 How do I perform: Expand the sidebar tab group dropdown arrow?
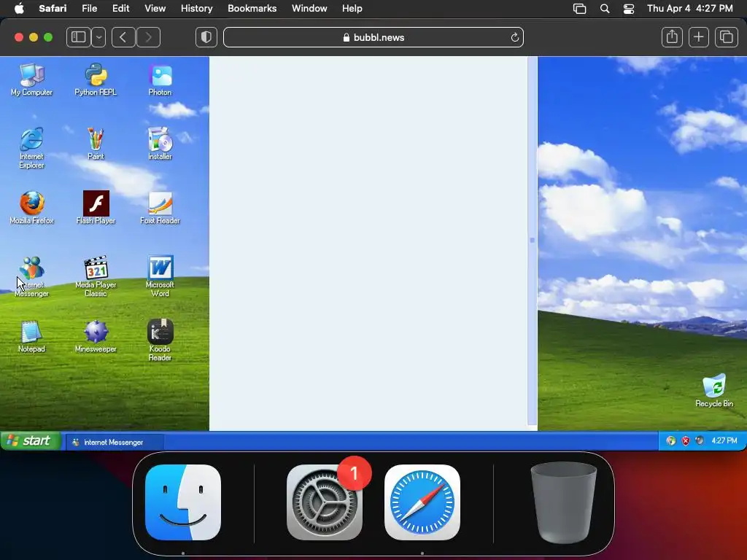pos(98,37)
